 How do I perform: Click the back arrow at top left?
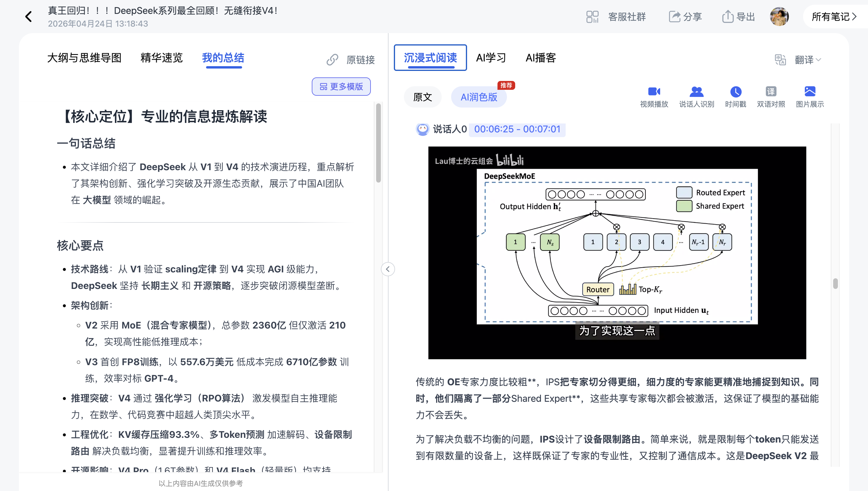coord(28,16)
